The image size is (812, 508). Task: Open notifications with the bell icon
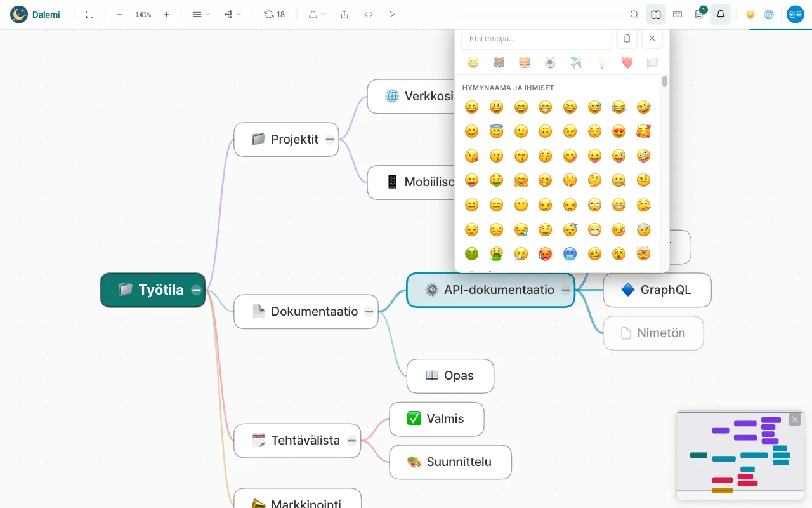pyautogui.click(x=721, y=14)
